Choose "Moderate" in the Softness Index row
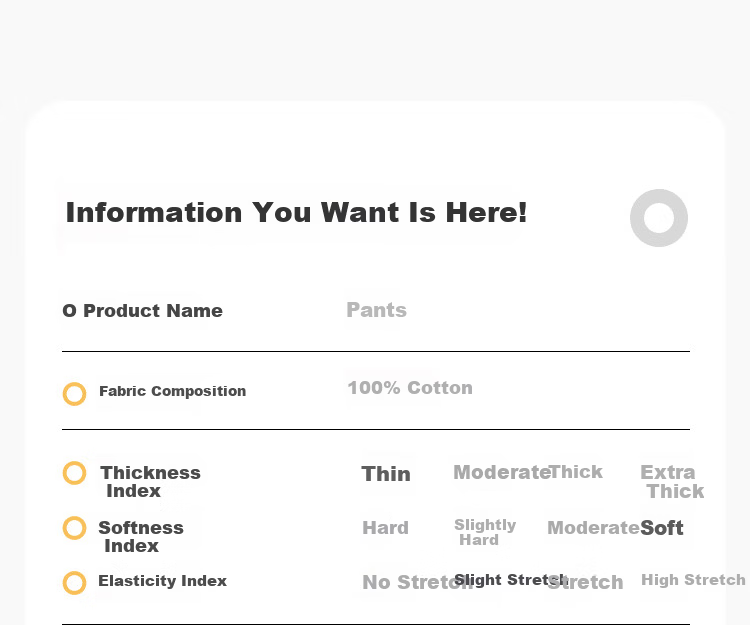Viewport: 750px width, 625px height. click(x=593, y=528)
